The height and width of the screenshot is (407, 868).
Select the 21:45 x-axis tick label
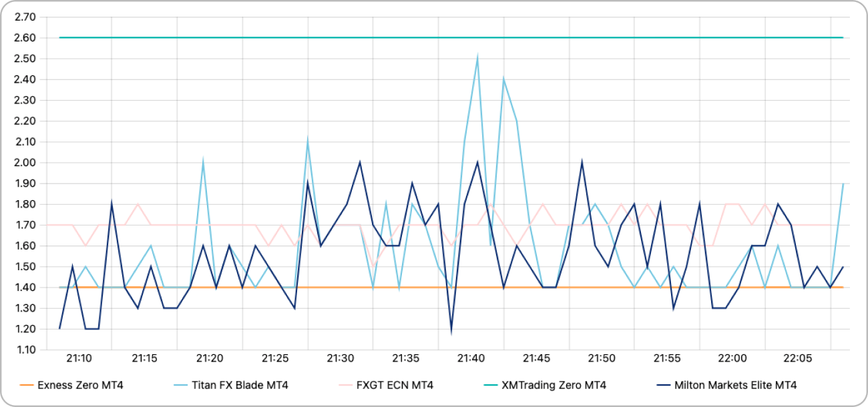[x=536, y=358]
